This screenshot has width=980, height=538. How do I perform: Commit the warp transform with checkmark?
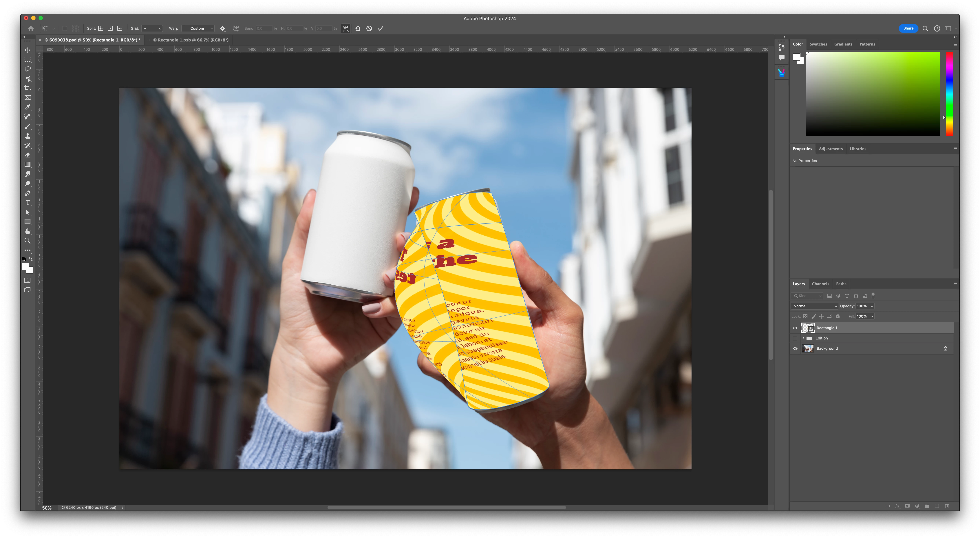coord(381,28)
